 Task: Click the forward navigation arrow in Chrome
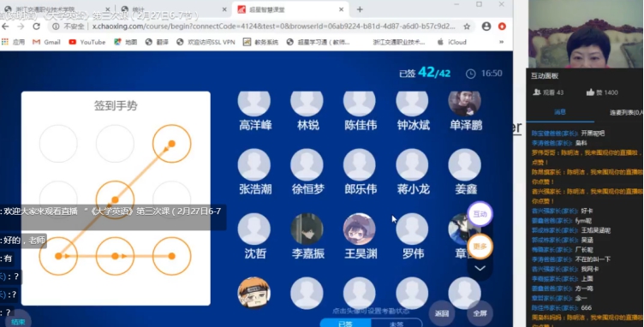21,27
